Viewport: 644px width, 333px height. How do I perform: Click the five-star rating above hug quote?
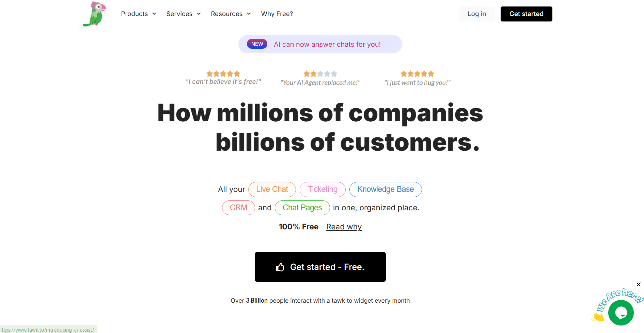(x=417, y=74)
